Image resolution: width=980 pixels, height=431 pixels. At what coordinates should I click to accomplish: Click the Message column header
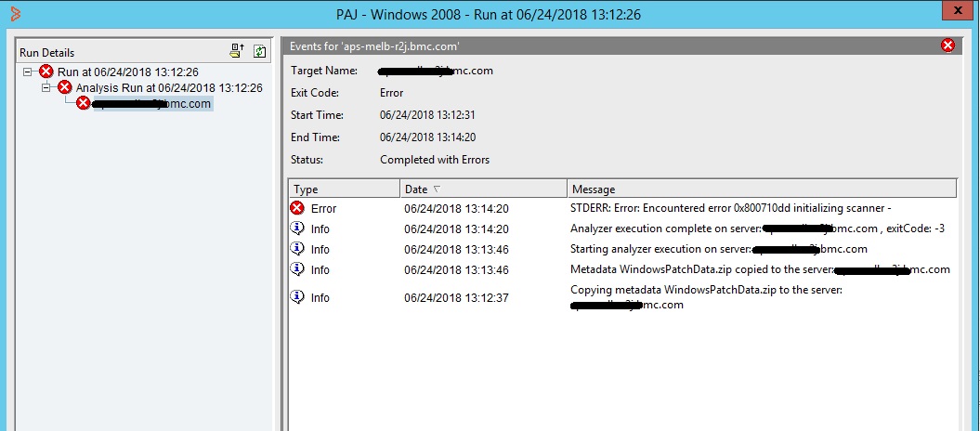(x=762, y=189)
